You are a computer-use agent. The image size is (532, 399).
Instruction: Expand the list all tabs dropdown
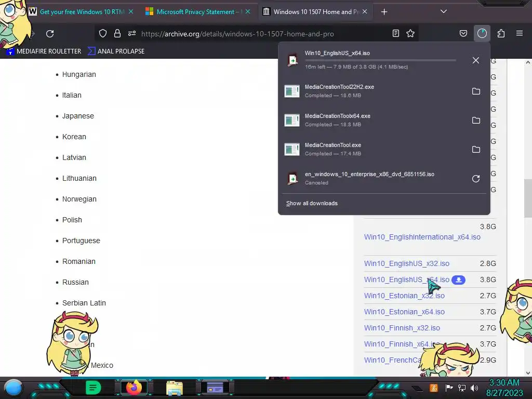(x=444, y=11)
